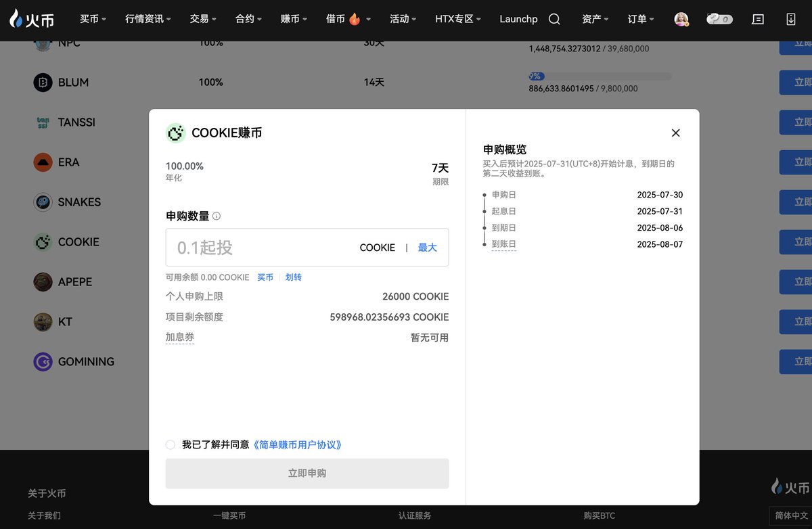Click the Huobi logo in the footer
Screen dimensions: 812x529
tap(790, 486)
